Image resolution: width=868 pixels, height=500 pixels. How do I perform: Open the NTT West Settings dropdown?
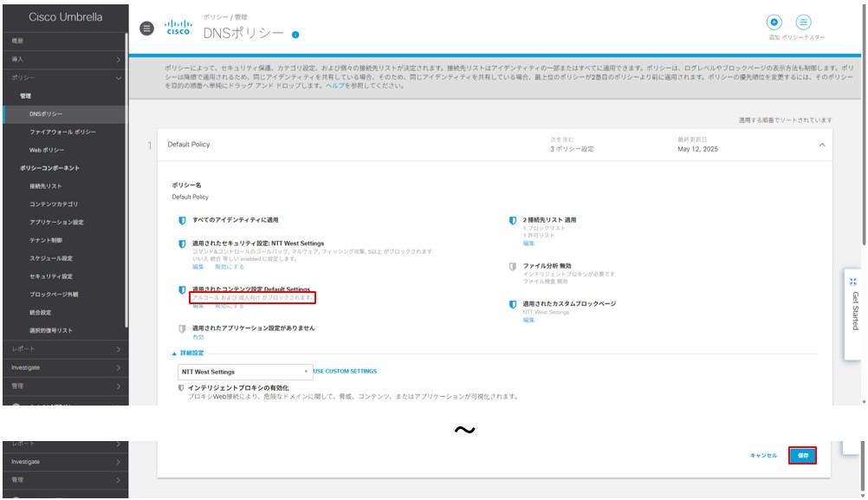tap(244, 372)
